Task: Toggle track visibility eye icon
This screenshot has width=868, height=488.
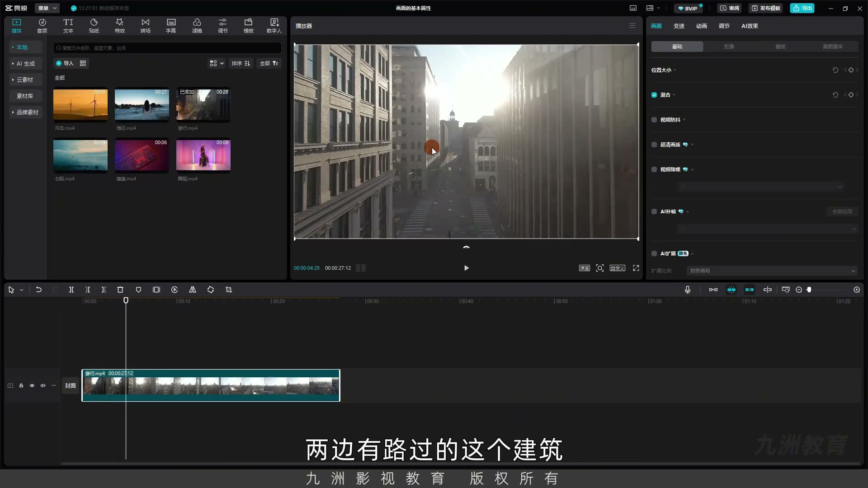Action: point(32,385)
